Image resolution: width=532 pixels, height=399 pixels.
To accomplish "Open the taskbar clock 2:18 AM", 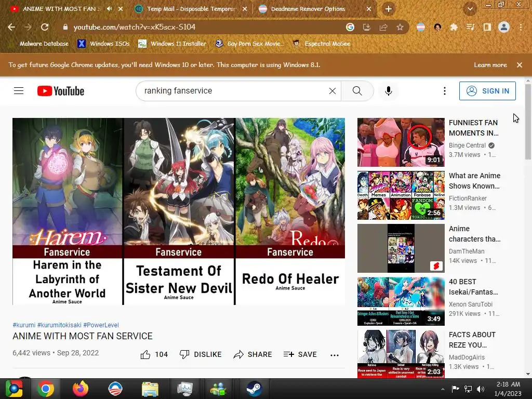I will pos(508,389).
